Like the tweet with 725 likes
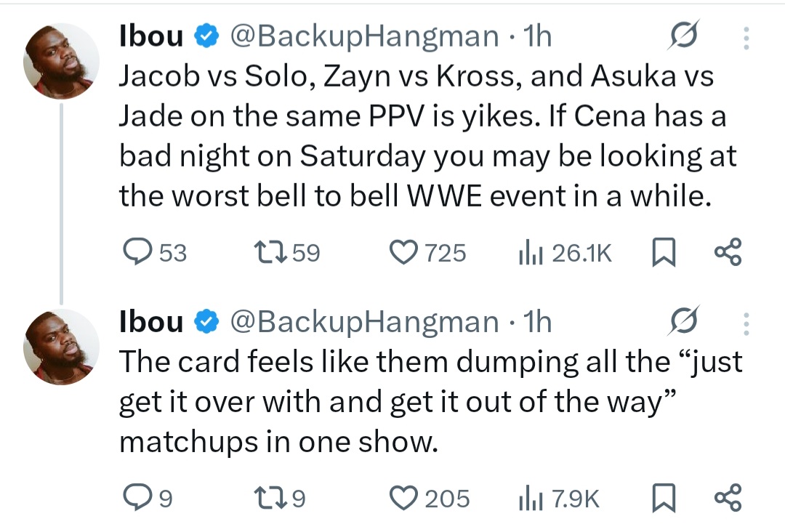 coord(401,252)
